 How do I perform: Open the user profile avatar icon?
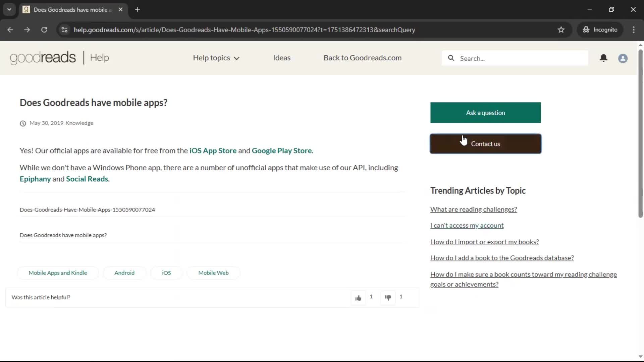[x=623, y=58]
